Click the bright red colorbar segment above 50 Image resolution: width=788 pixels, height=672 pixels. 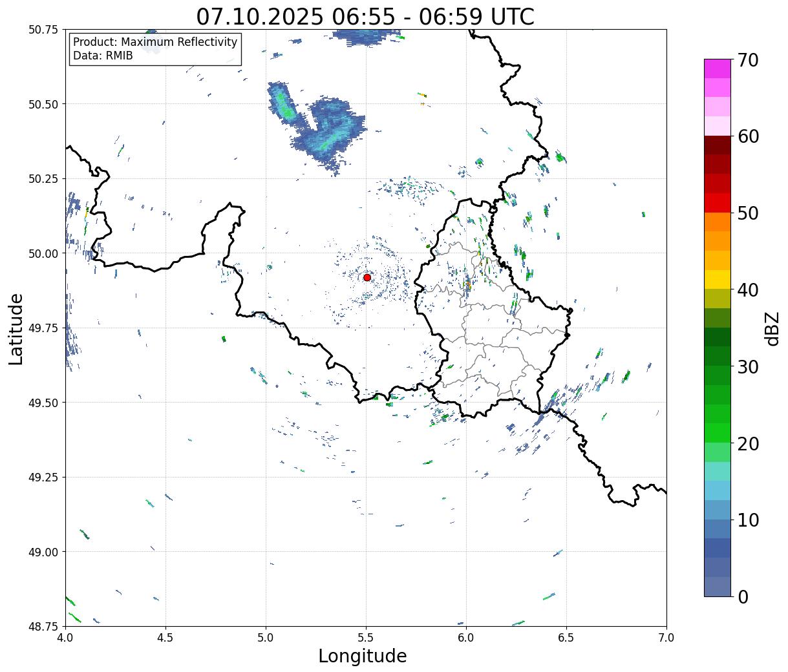(x=718, y=202)
